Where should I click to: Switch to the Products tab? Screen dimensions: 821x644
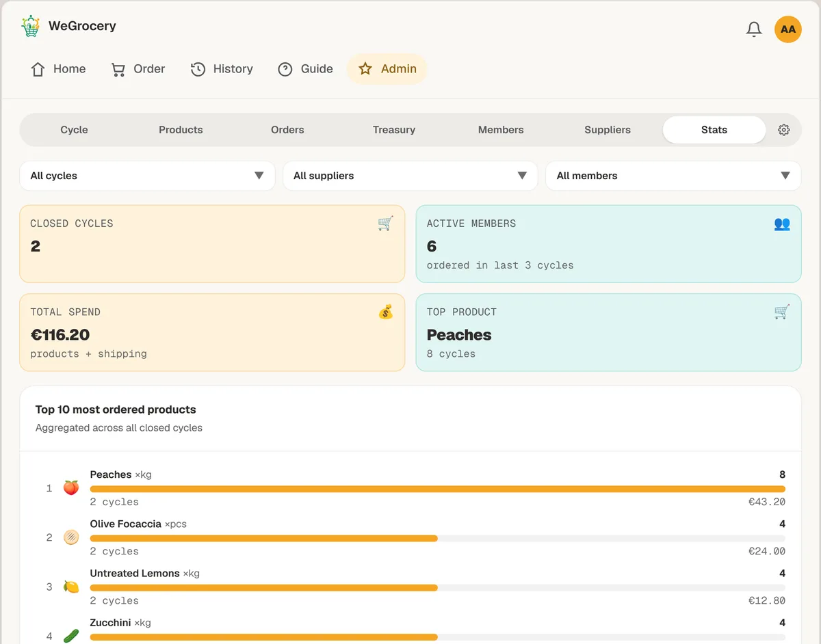click(181, 130)
